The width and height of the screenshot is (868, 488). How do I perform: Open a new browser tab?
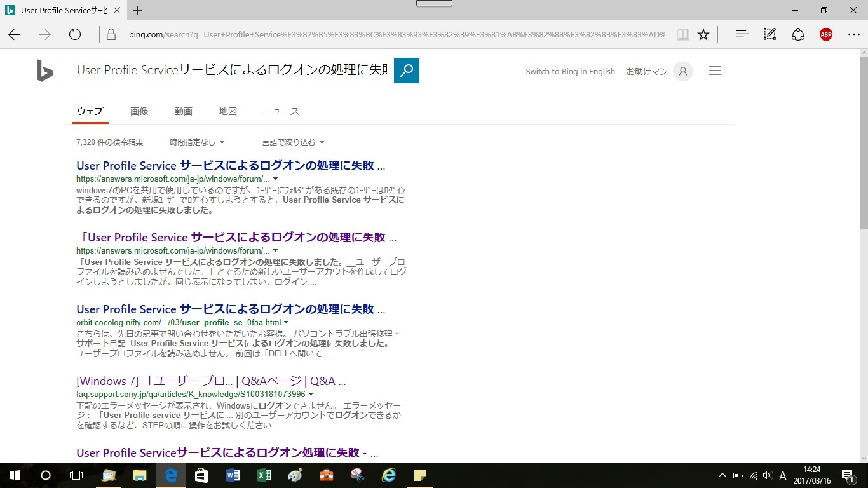pyautogui.click(x=138, y=10)
